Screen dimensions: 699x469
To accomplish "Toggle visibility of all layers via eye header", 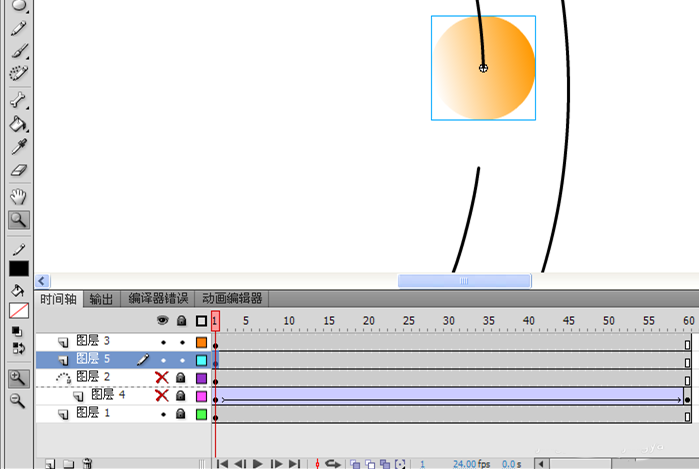I will click(x=163, y=320).
